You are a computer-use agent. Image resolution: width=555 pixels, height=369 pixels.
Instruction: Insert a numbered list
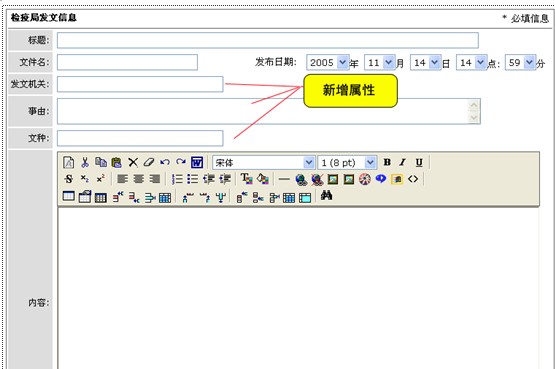tap(177, 179)
